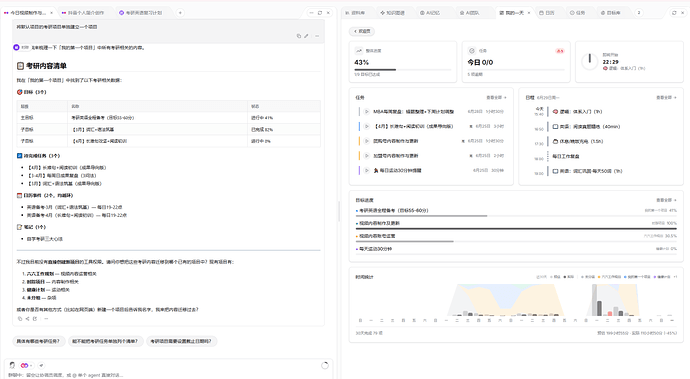Click the suggestion chip about 截止日期

click(x=181, y=341)
